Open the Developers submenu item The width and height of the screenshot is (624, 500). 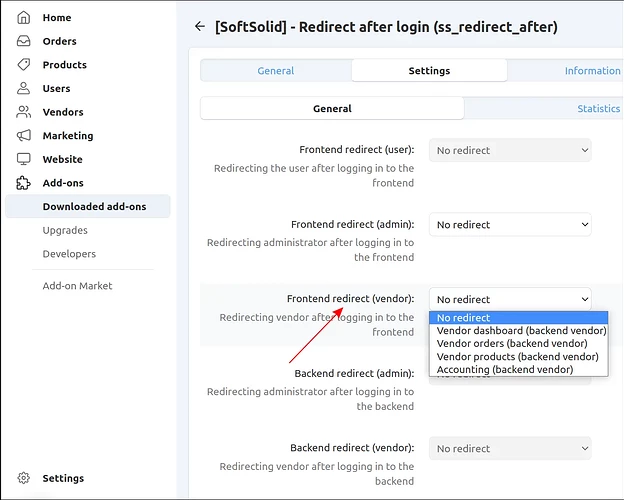[69, 254]
